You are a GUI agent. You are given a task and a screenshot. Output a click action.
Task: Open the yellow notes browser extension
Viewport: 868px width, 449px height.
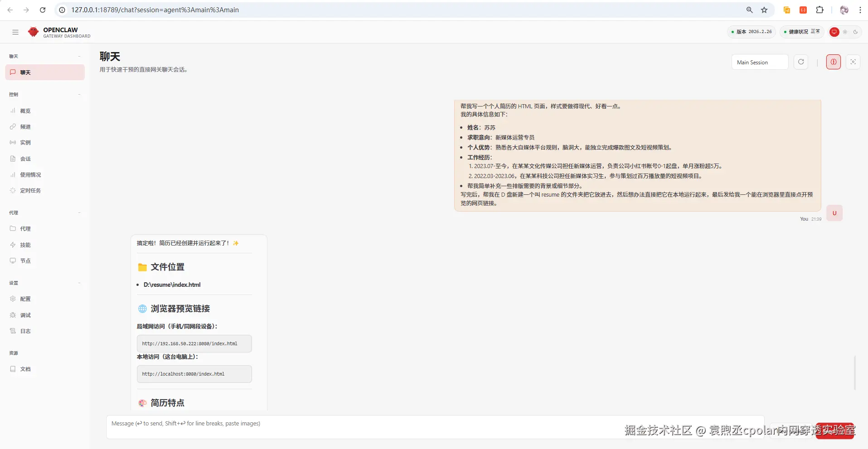pos(787,10)
